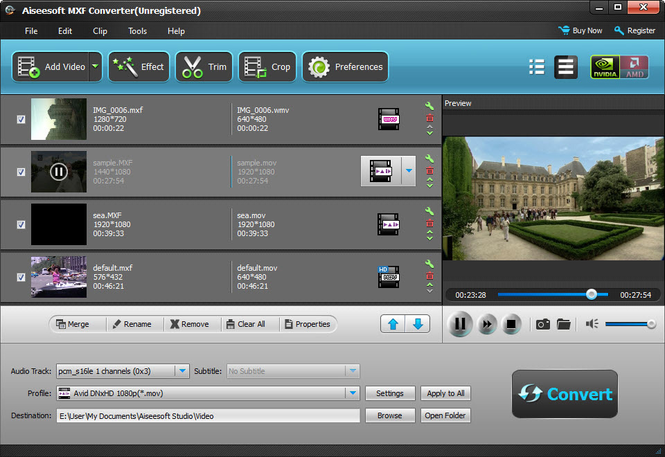Open settings wrench for sea.MXF row
The width and height of the screenshot is (665, 457).
[429, 211]
